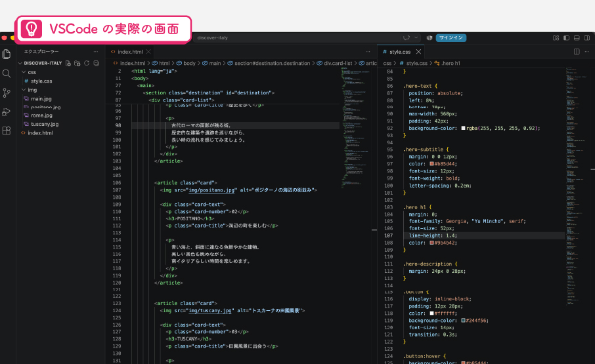Image resolution: width=595 pixels, height=364 pixels.
Task: Click the rgba(255, 255, 255, 0.92) color swatch
Action: point(464,129)
